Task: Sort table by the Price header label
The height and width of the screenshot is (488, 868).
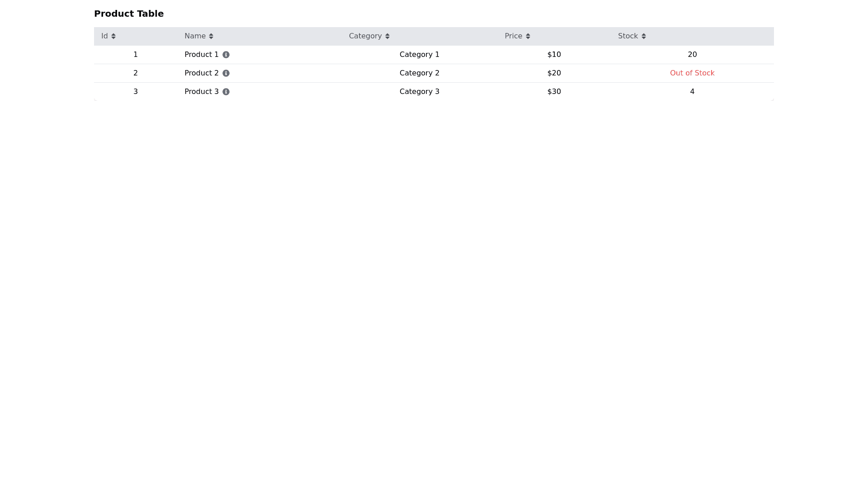Action: 513,36
